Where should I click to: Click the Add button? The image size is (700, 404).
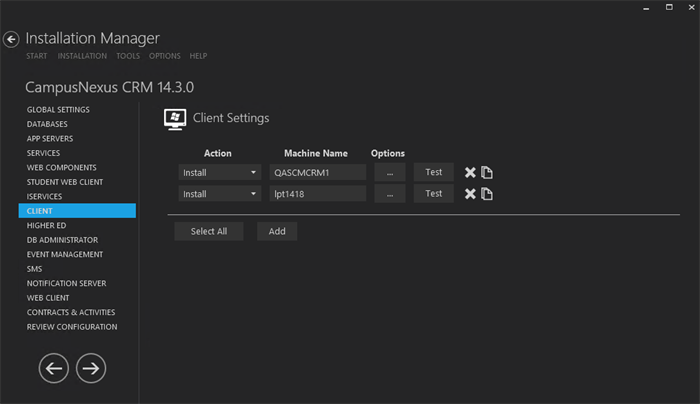(277, 231)
